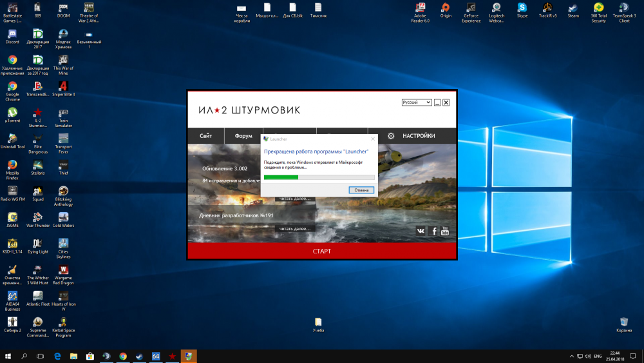Open the TeamSpeak 3 Client shortcut

[x=624, y=9]
